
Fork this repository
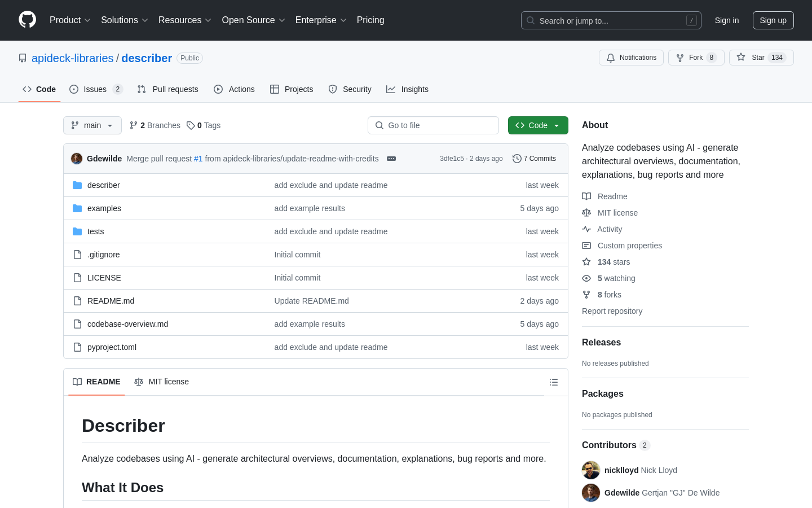(x=696, y=58)
